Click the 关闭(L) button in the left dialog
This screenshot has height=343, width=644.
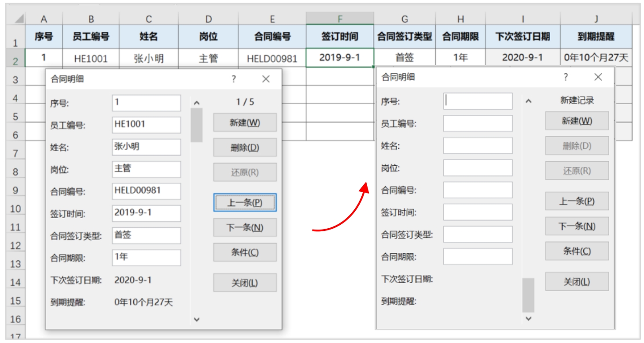point(245,283)
